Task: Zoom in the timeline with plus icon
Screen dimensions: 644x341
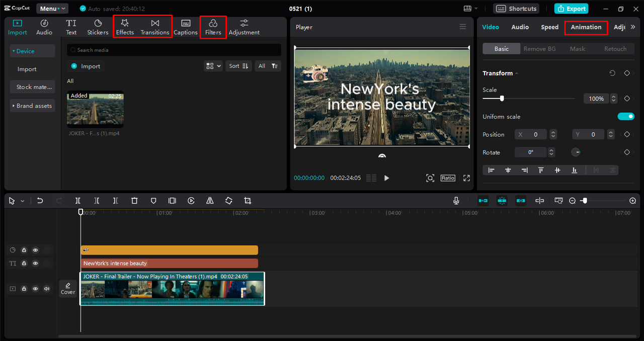Action: [x=633, y=201]
